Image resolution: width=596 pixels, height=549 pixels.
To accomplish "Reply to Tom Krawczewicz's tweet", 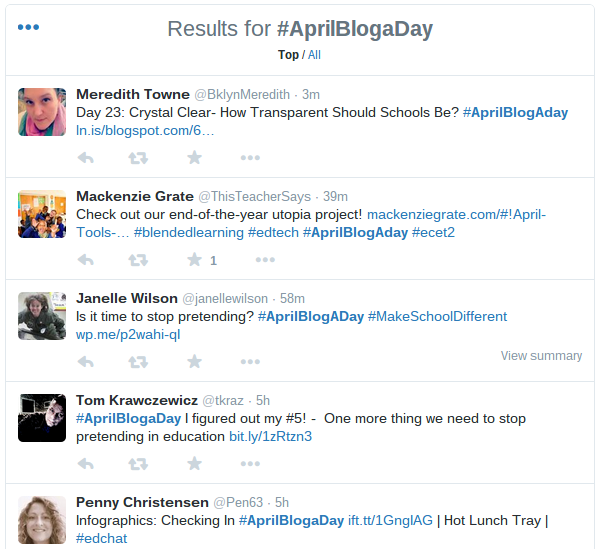I will coord(86,464).
